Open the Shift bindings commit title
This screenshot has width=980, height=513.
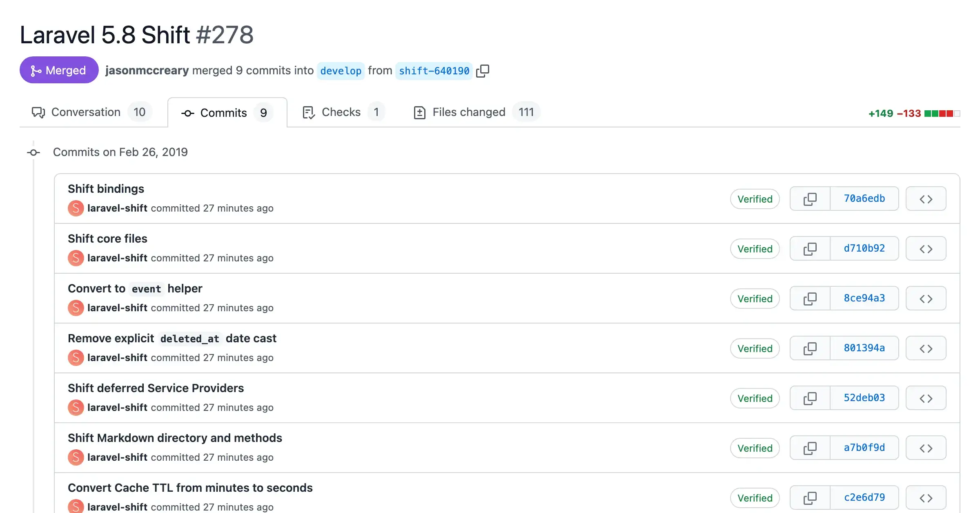106,189
